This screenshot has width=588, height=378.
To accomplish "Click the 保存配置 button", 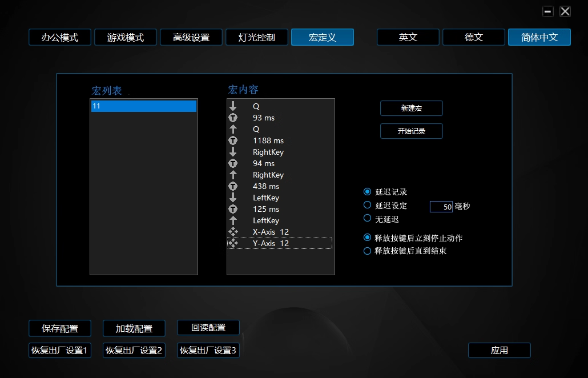I will [60, 328].
